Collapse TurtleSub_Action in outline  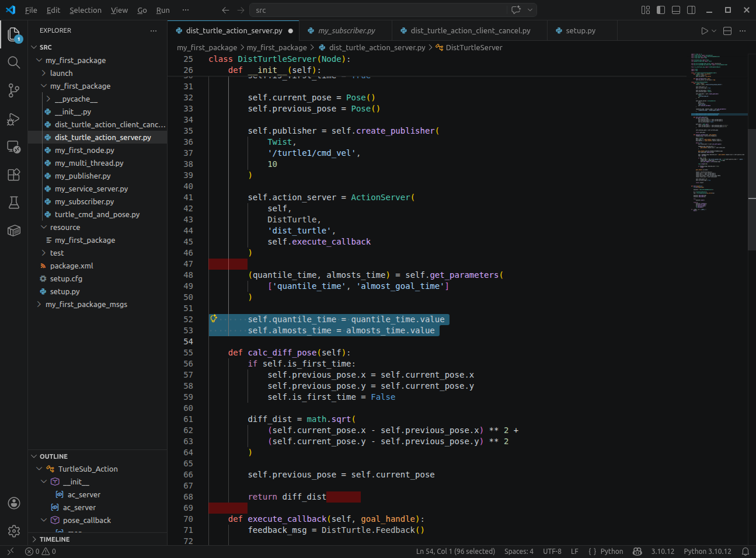[39, 469]
